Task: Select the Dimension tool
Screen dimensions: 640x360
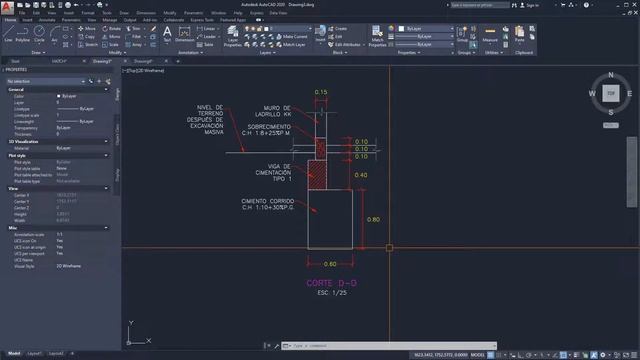Action: tap(184, 34)
